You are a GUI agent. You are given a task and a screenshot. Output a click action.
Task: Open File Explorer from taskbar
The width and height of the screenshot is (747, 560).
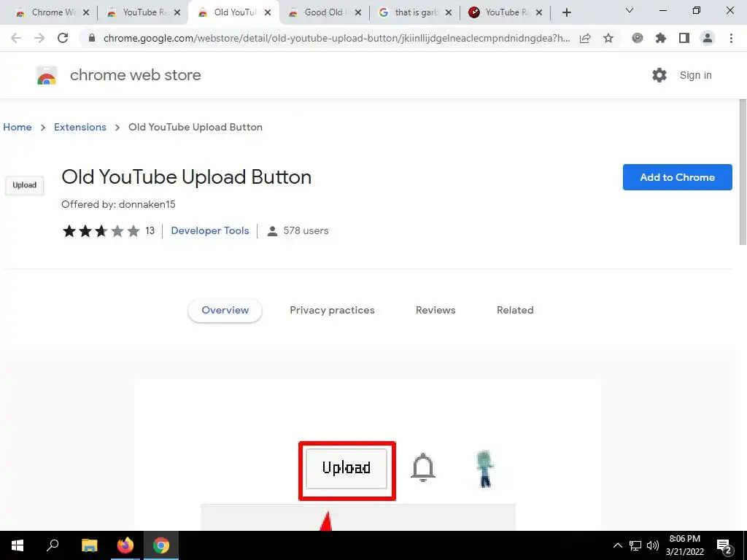pyautogui.click(x=89, y=545)
